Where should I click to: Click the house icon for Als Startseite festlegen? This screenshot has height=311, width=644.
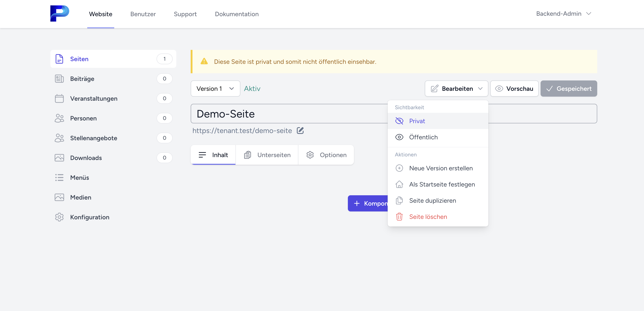tap(399, 184)
